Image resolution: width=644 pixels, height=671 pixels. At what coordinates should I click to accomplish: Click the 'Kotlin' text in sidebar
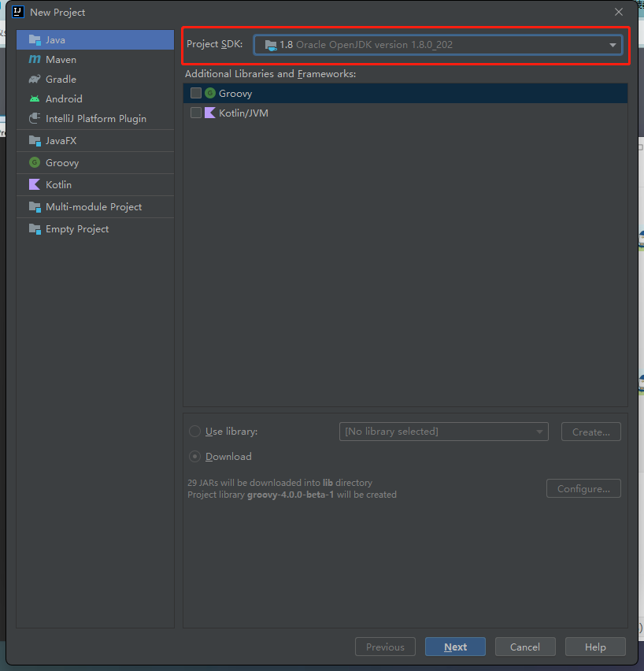point(58,184)
